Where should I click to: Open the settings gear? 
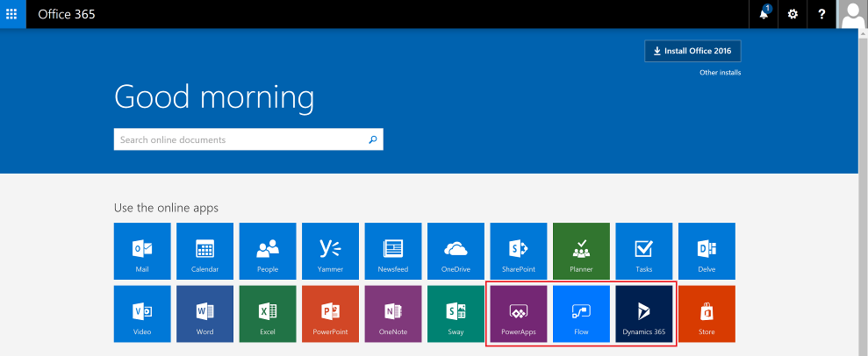point(793,14)
